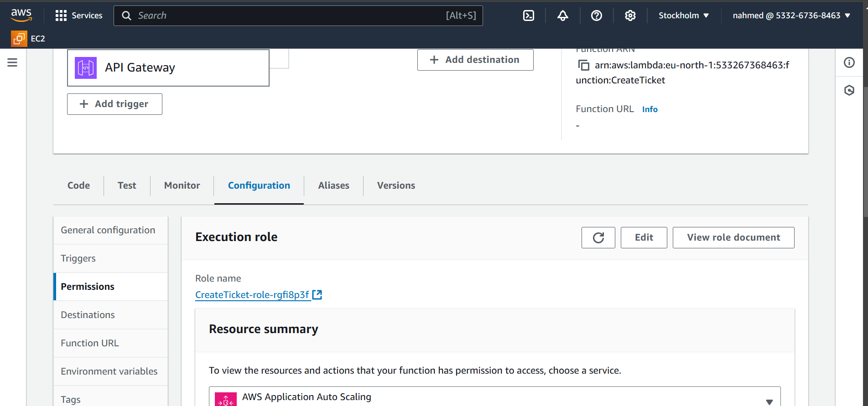The image size is (868, 406).
Task: Click the hexagon icon in right sidebar
Action: tap(849, 90)
